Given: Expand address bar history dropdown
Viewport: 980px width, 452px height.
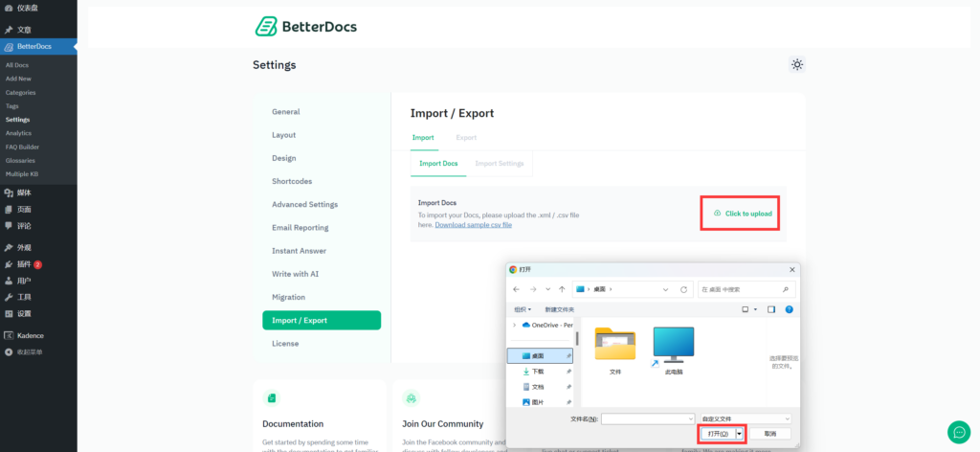Looking at the screenshot, I should pos(666,289).
